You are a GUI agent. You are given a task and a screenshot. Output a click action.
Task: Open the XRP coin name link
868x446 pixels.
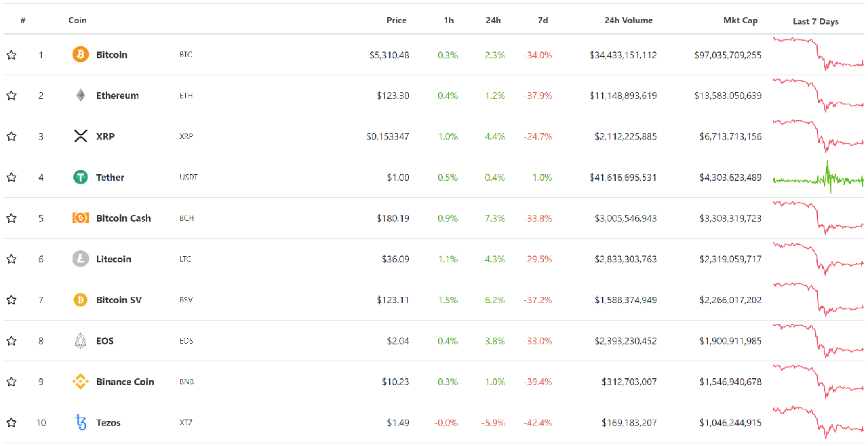[105, 136]
